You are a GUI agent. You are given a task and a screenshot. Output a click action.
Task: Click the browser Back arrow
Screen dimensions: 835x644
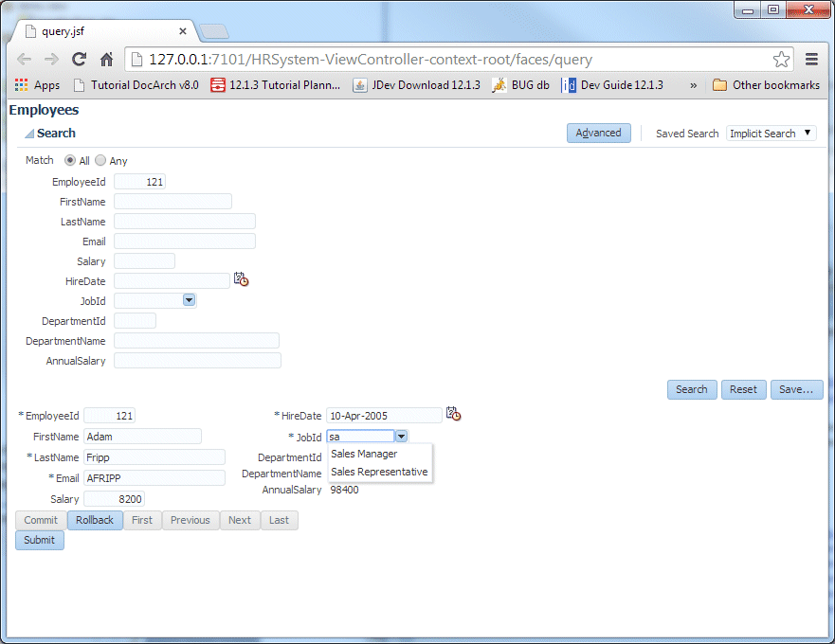(25, 59)
